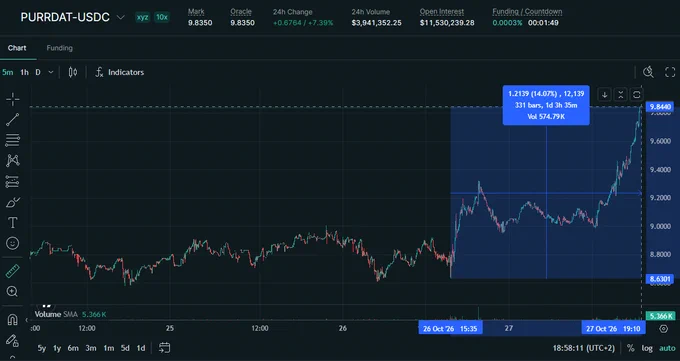The width and height of the screenshot is (680, 361).
Task: Toggle the magnet snap mode
Action: coord(13,320)
